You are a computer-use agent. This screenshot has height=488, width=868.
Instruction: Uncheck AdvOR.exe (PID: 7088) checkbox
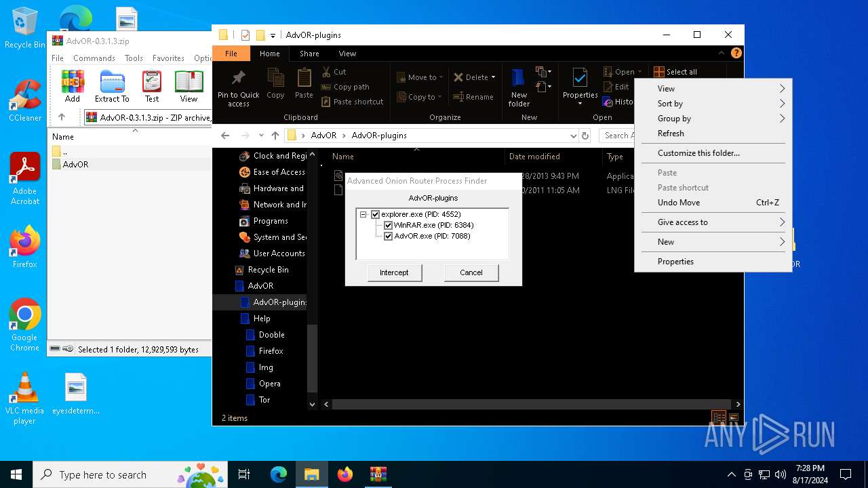[388, 236]
